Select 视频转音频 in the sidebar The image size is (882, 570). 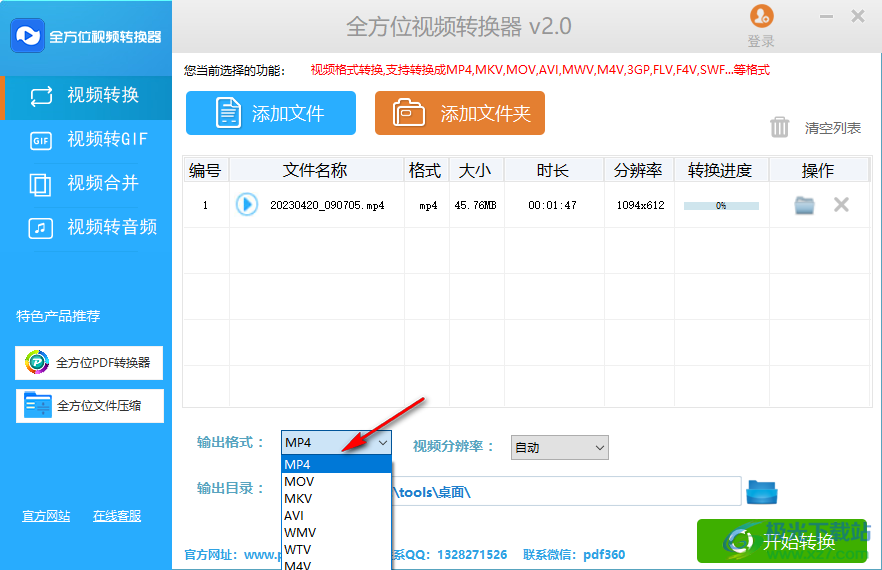pyautogui.click(x=86, y=227)
